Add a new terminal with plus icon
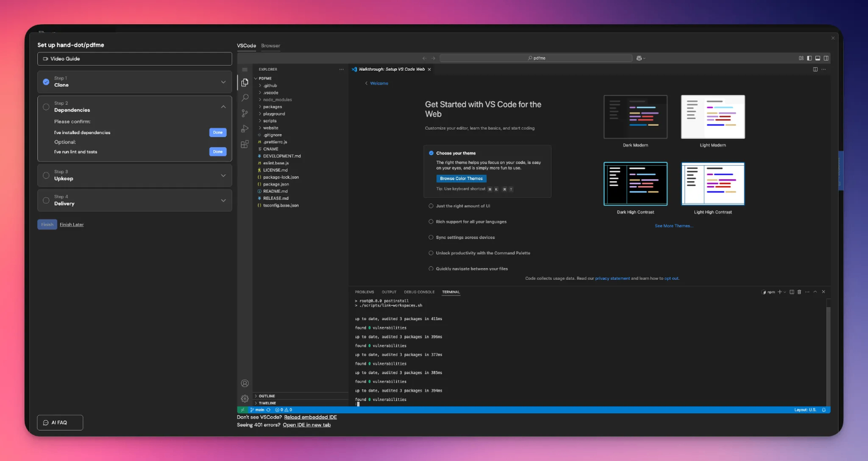 click(780, 292)
